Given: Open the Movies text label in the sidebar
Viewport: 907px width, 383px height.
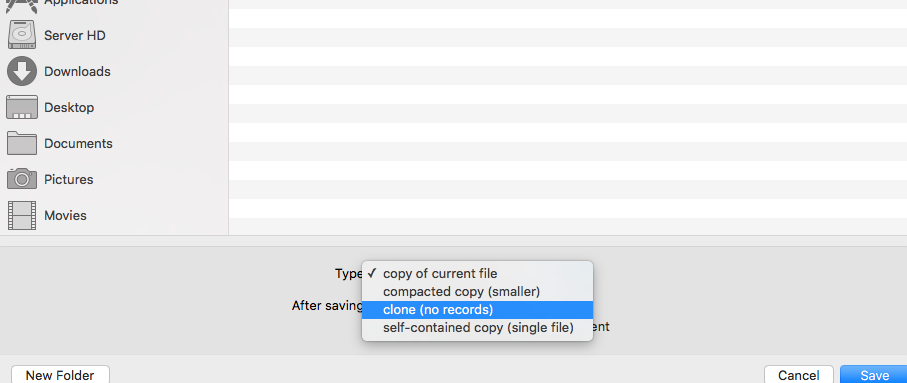Looking at the screenshot, I should [x=65, y=215].
